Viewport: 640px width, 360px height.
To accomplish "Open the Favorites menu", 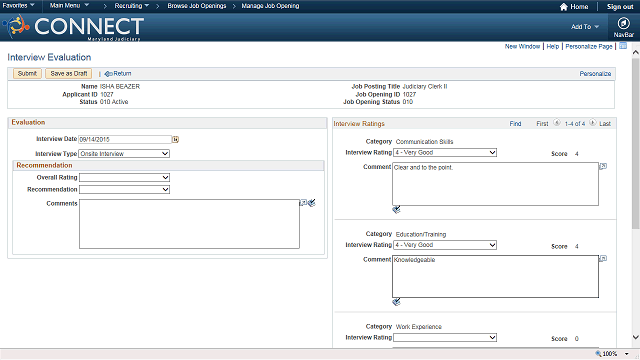I will 18,6.
